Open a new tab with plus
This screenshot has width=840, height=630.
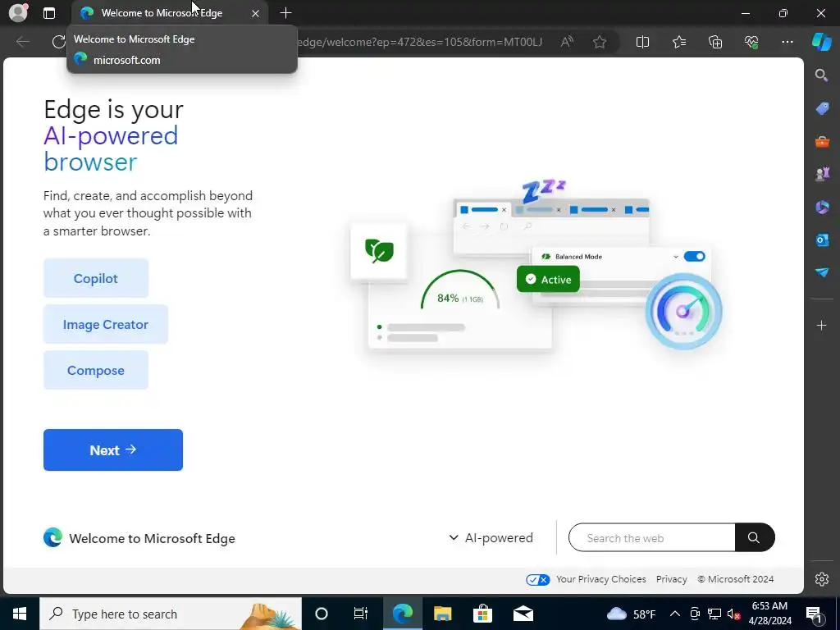coord(286,13)
